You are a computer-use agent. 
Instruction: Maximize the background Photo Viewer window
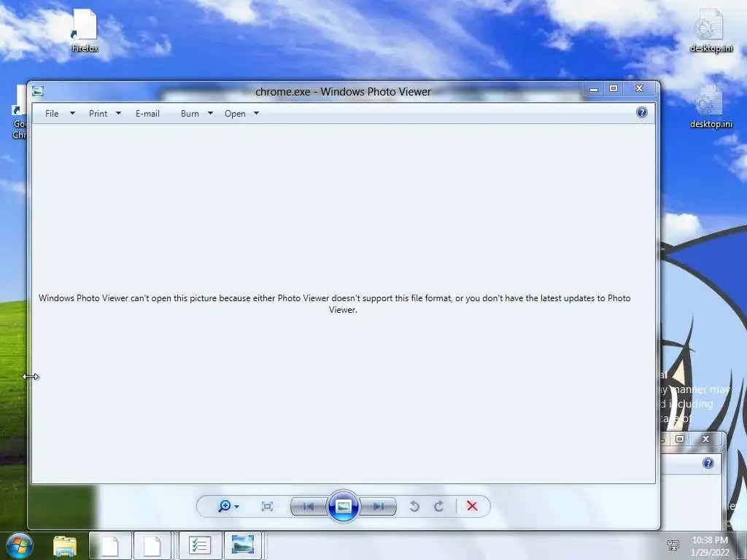tap(680, 439)
